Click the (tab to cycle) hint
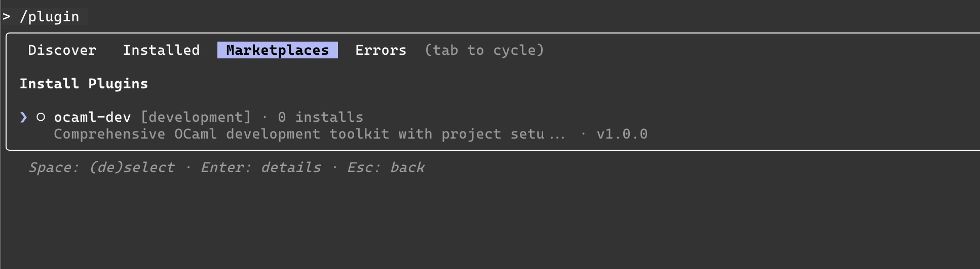980x269 pixels. pyautogui.click(x=484, y=50)
